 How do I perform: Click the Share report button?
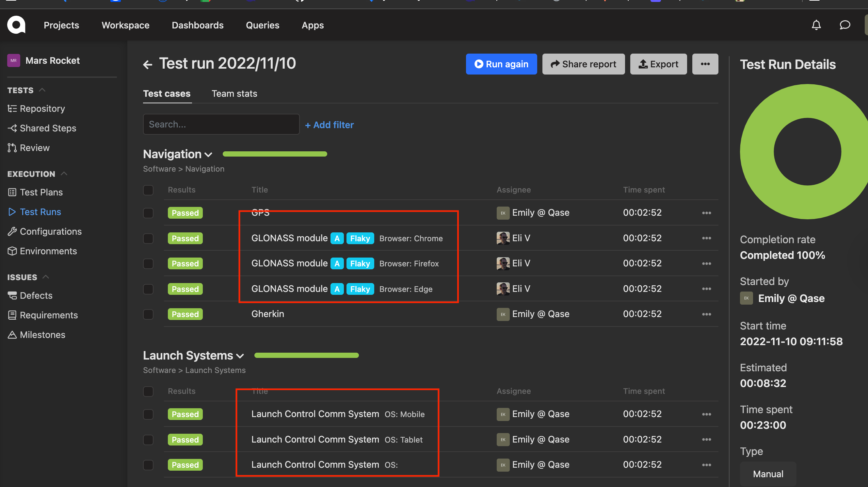583,64
